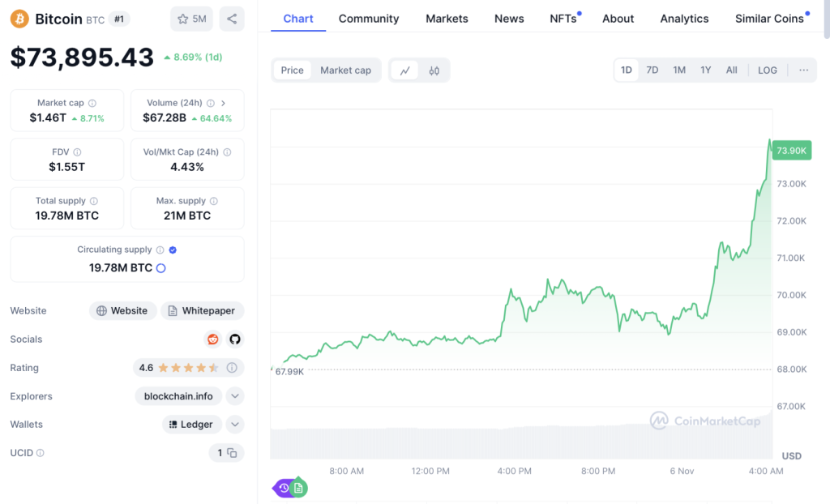Switch to candlestick chart view icon
Viewport: 830px width, 504px height.
(434, 70)
